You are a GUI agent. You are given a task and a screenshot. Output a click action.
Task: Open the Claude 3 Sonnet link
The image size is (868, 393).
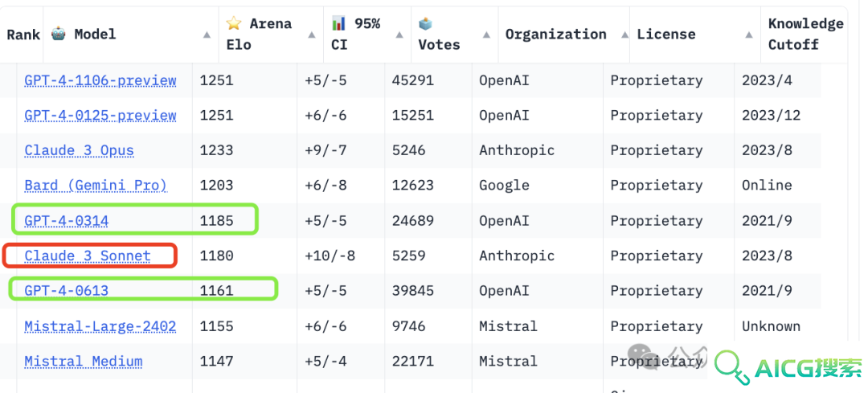88,256
